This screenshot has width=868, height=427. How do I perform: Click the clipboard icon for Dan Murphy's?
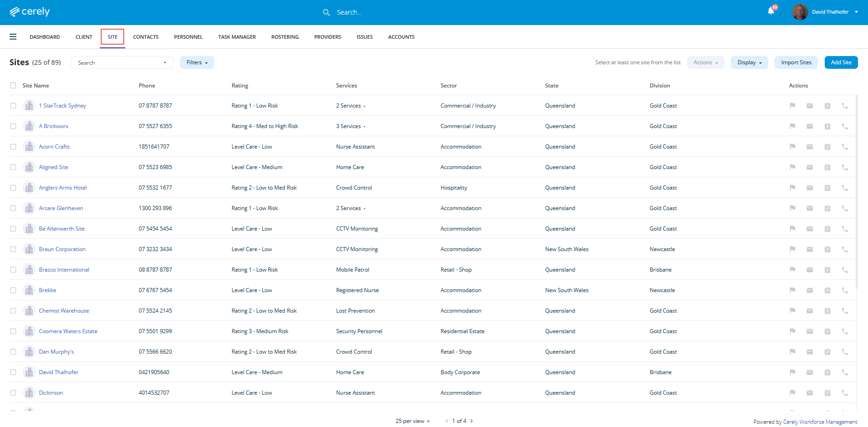pyautogui.click(x=827, y=352)
